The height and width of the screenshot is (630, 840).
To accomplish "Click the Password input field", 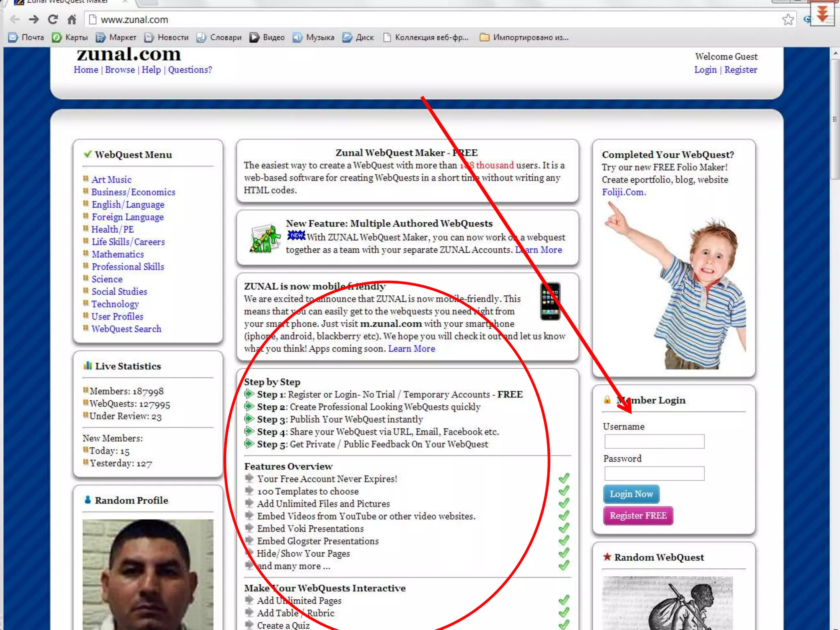I will (x=654, y=474).
